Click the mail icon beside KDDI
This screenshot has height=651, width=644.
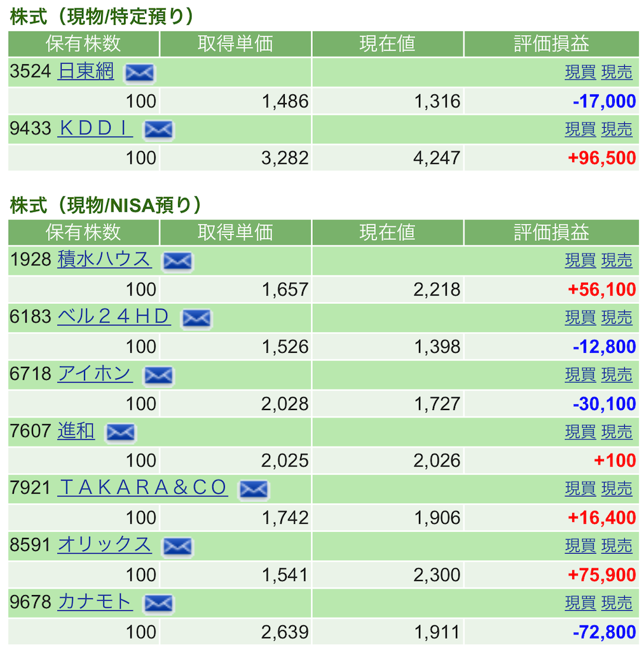[x=158, y=130]
